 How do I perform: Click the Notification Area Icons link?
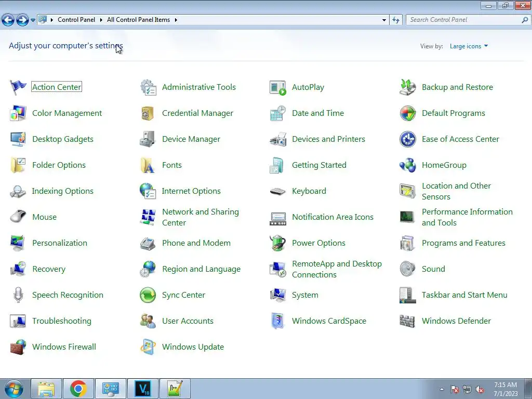click(333, 217)
